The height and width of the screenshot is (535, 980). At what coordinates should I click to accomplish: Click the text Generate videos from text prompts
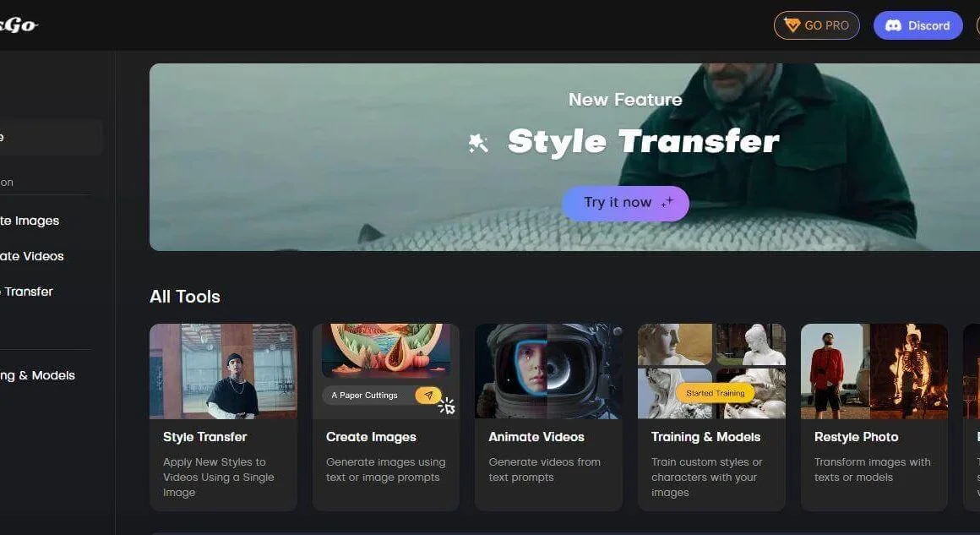tap(544, 469)
